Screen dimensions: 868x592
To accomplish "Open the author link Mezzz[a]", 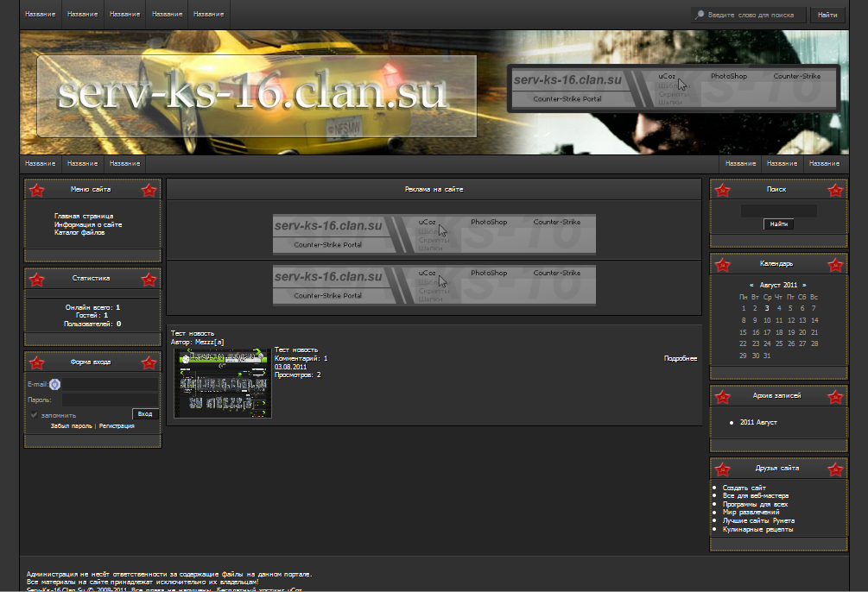I will point(209,342).
